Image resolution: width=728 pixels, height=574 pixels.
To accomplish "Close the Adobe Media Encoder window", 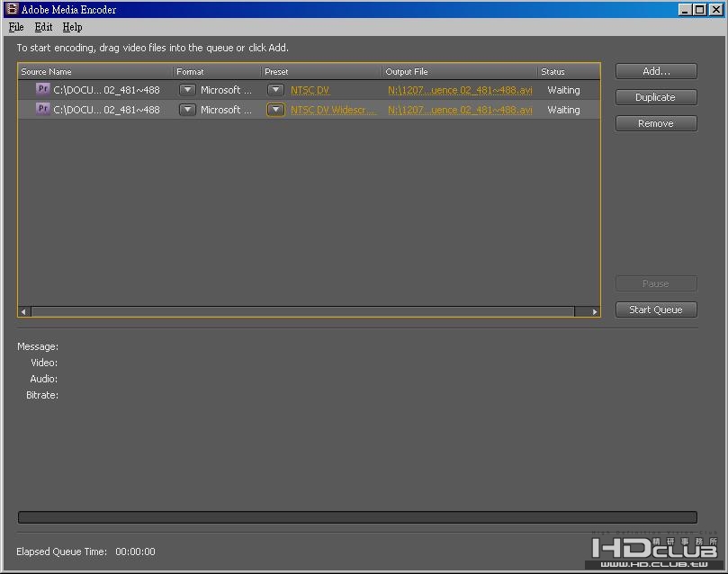I will tap(716, 9).
